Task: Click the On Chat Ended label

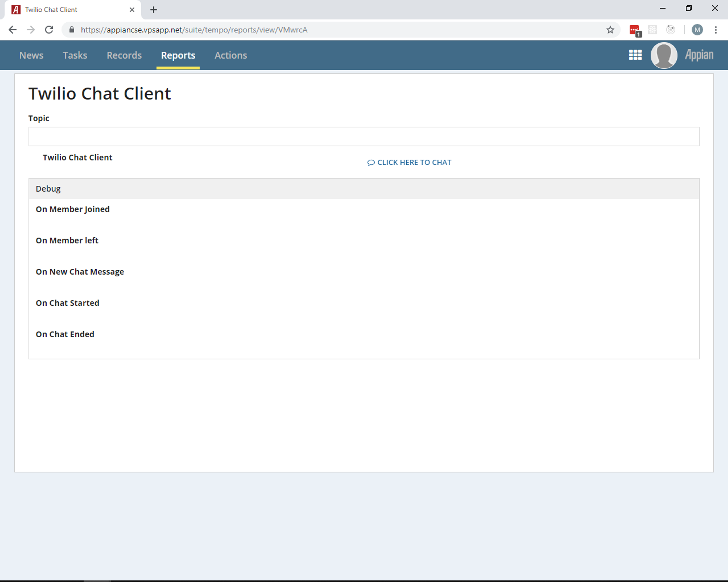Action: tap(65, 334)
